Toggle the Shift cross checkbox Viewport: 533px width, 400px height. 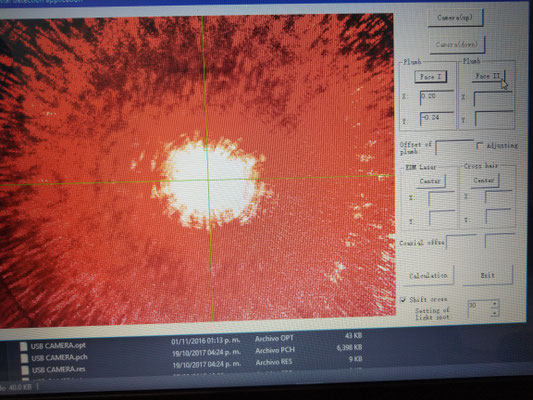point(403,300)
